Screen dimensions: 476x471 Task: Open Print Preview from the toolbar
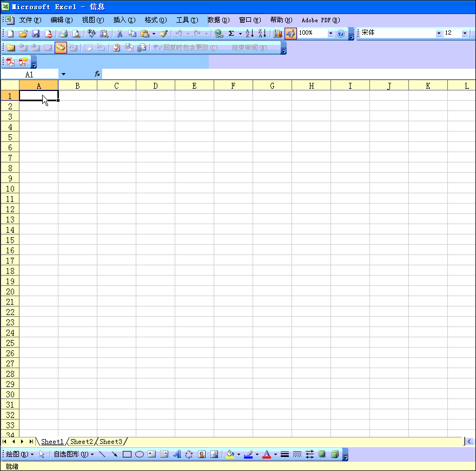coord(76,34)
